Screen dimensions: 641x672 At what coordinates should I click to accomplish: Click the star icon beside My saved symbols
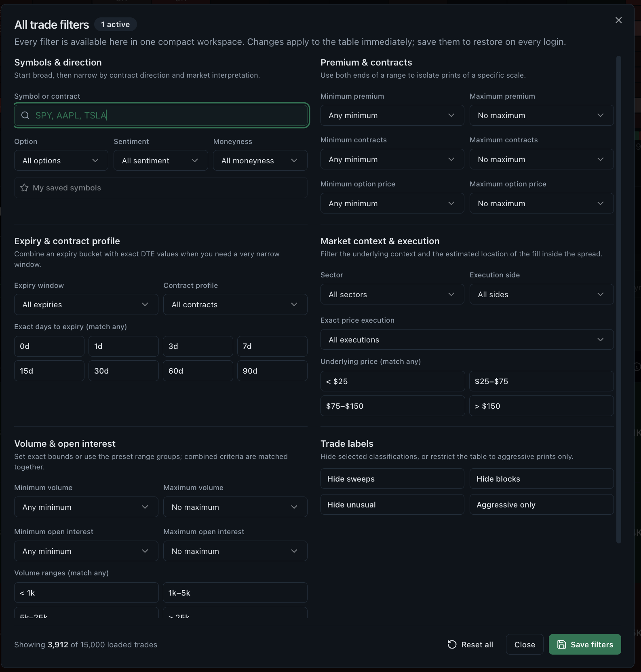[x=24, y=188]
